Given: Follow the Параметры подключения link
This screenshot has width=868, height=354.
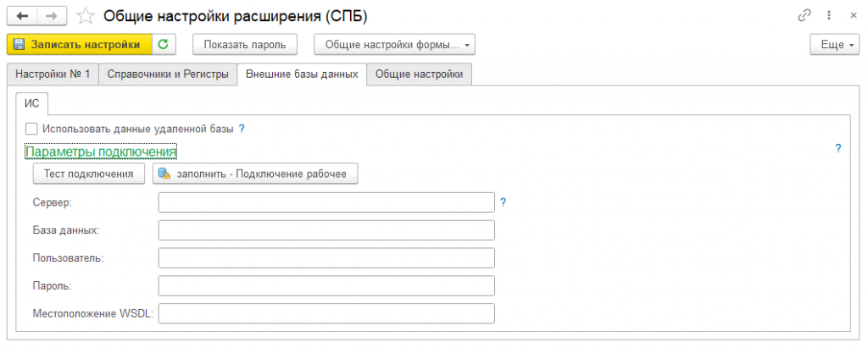Looking at the screenshot, I should [101, 151].
